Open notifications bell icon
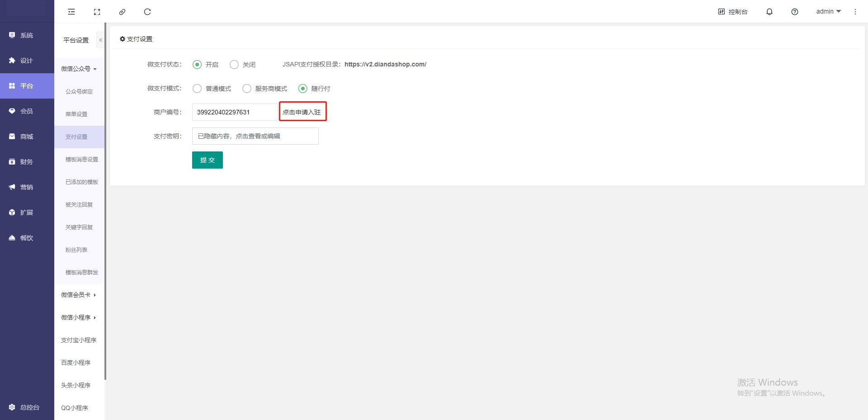This screenshot has height=420, width=868. coord(769,12)
